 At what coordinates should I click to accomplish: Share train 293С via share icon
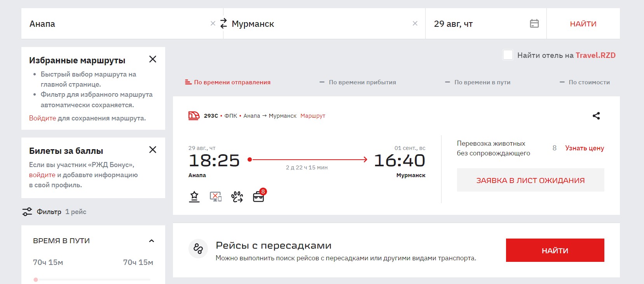point(596,116)
